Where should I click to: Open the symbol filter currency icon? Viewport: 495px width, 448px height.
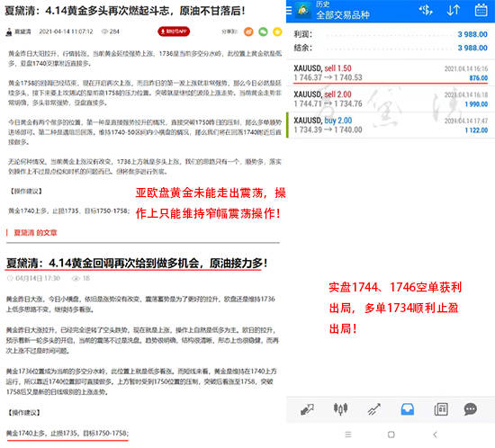(x=426, y=11)
